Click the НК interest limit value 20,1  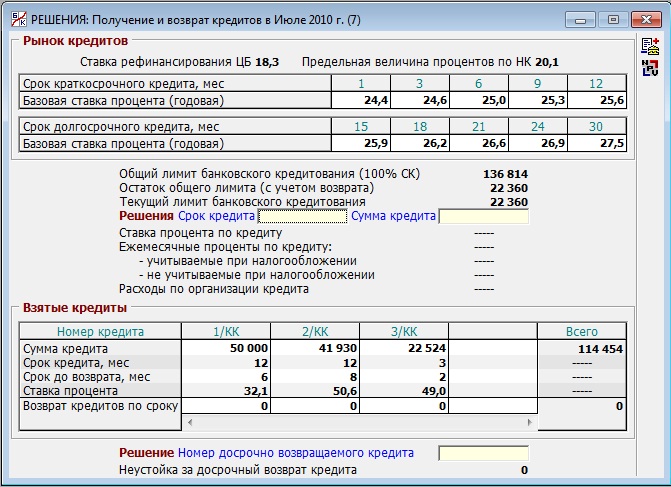(x=547, y=62)
